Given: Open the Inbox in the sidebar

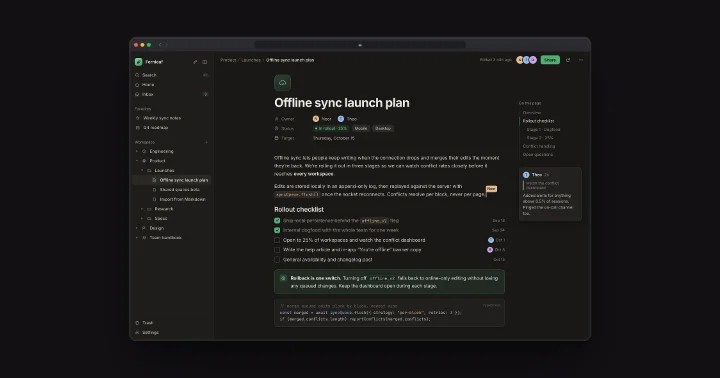Looking at the screenshot, I should pos(172,94).
